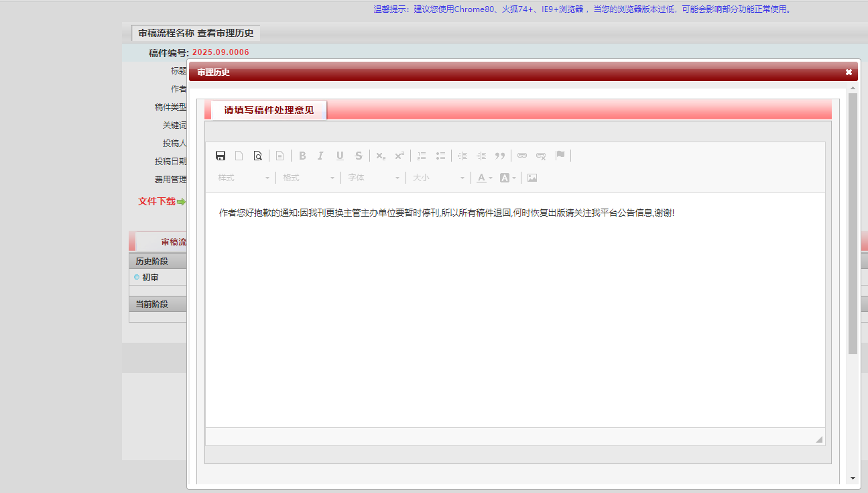Click the New Page icon
868x493 pixels.
239,156
